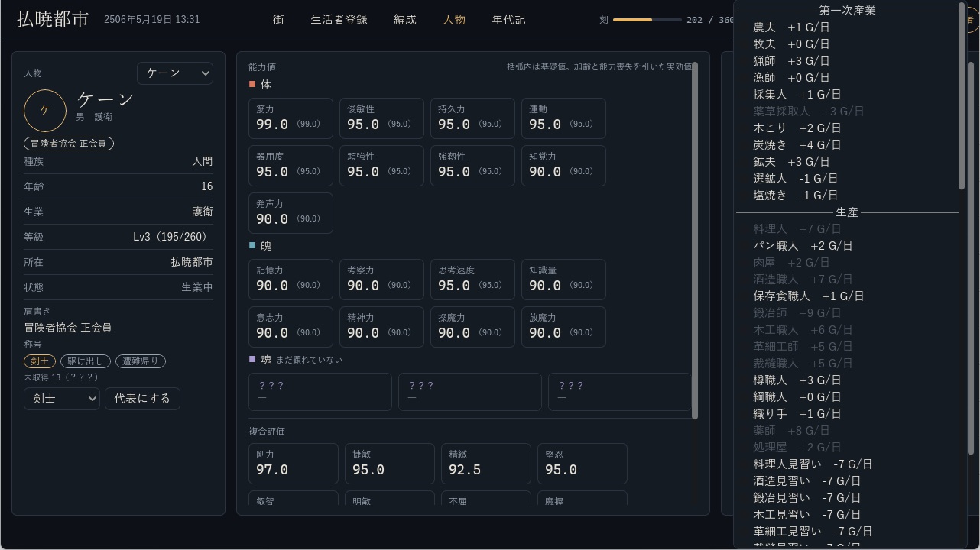Click the orange 体 section marker
Screen dimensions: 980x550
(x=252, y=85)
